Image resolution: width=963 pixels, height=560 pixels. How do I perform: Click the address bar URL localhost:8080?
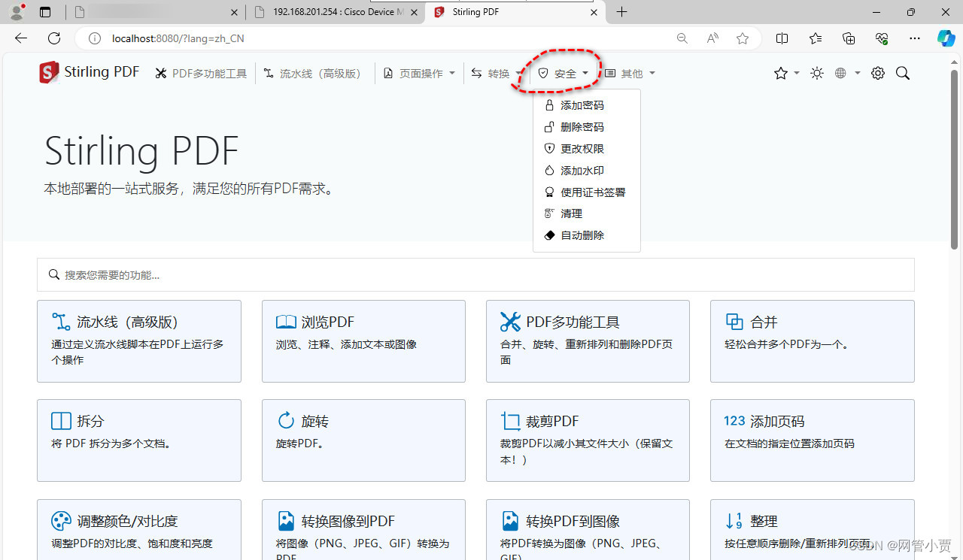pyautogui.click(x=178, y=38)
